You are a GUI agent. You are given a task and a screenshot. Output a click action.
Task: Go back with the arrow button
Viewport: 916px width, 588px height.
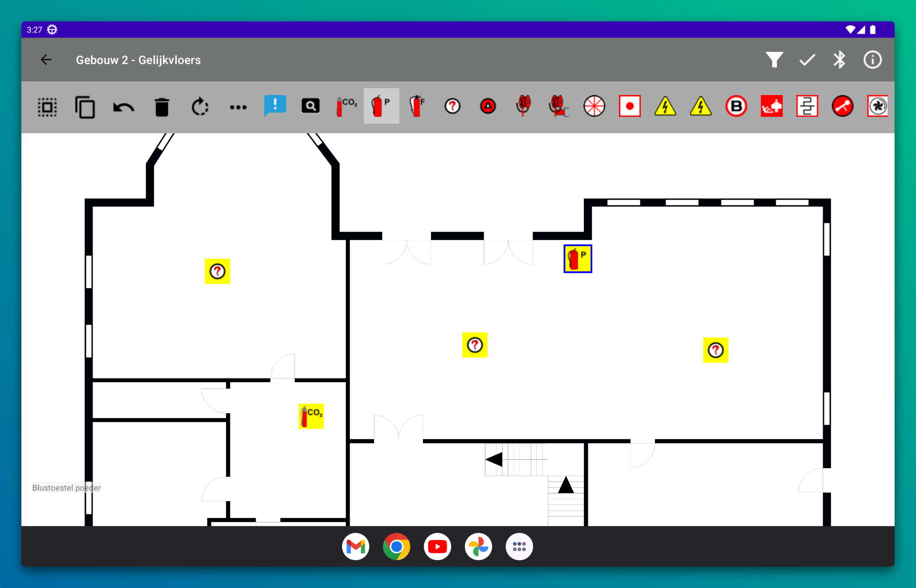pyautogui.click(x=46, y=60)
